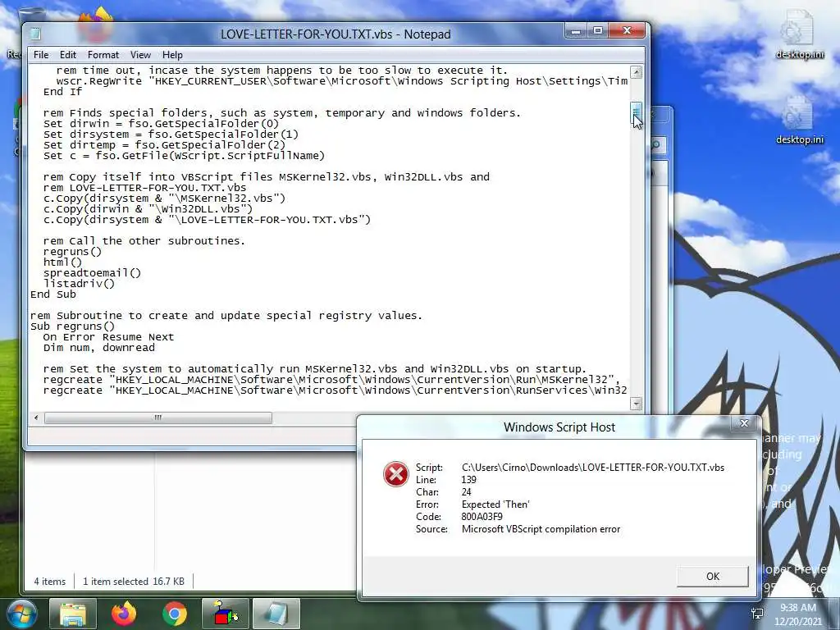Open the View menu in Notepad
The width and height of the screenshot is (840, 630).
coord(140,55)
